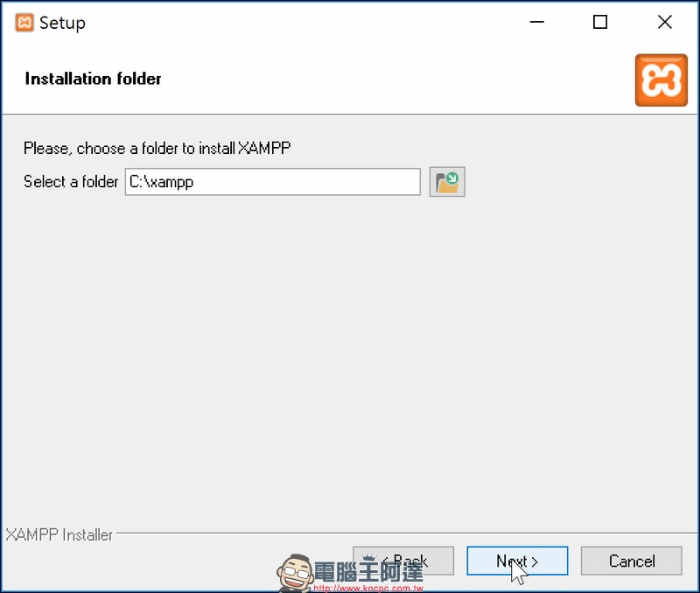This screenshot has width=700, height=593.
Task: Click the XAMPP logo in the header
Action: (x=661, y=80)
